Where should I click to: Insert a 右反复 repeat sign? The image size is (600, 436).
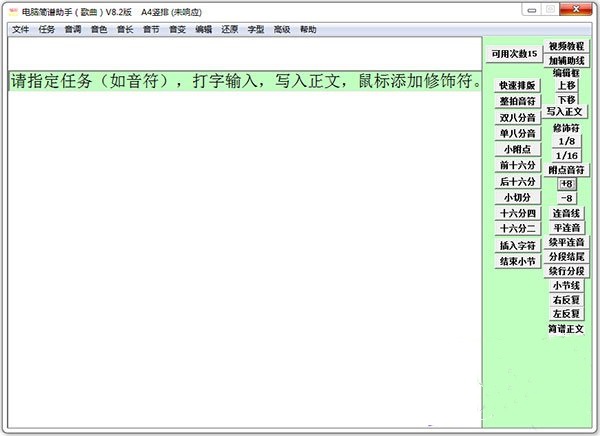[x=566, y=300]
